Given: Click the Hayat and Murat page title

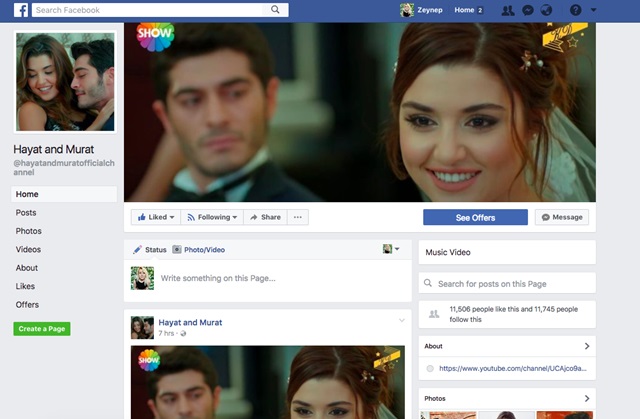Looking at the screenshot, I should tap(53, 149).
